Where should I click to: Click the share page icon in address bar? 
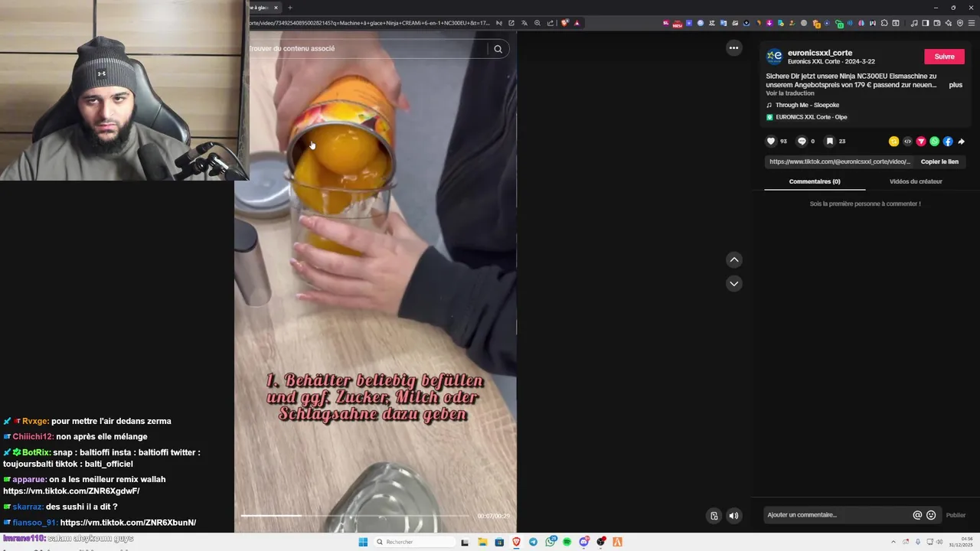(550, 23)
